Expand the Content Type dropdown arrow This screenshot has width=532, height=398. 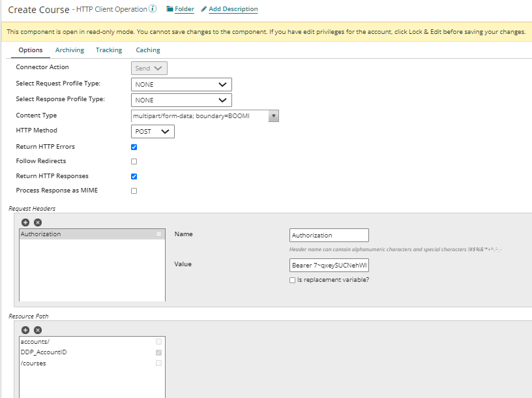(274, 115)
